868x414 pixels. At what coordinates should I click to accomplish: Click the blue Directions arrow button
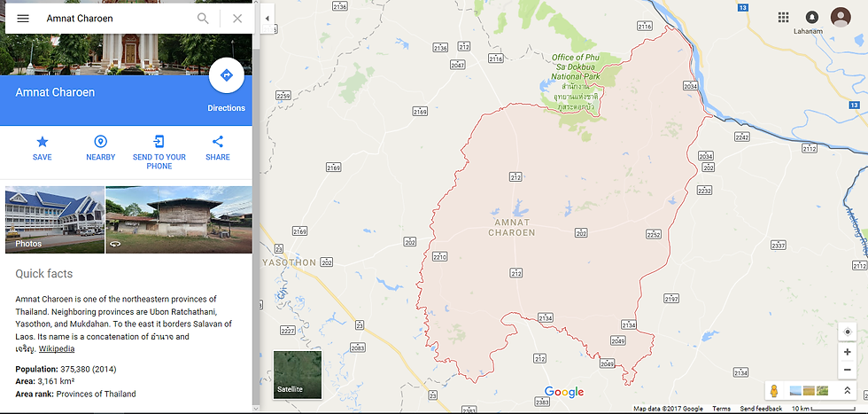click(x=227, y=75)
